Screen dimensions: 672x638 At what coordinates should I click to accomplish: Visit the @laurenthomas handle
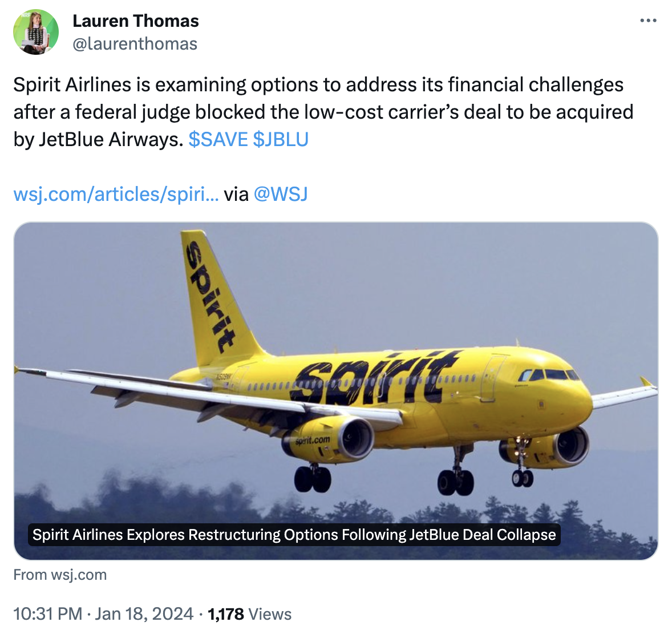tap(135, 44)
